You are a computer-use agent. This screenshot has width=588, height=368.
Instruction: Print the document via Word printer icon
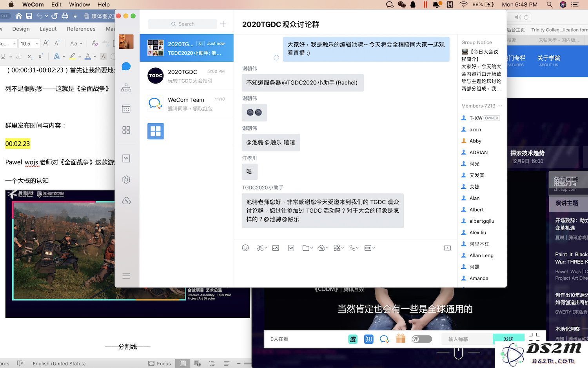(65, 16)
